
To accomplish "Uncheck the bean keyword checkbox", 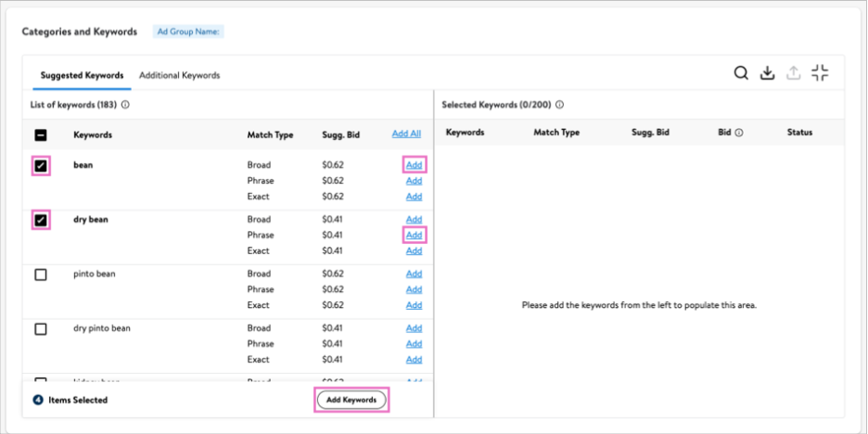I will tap(41, 165).
